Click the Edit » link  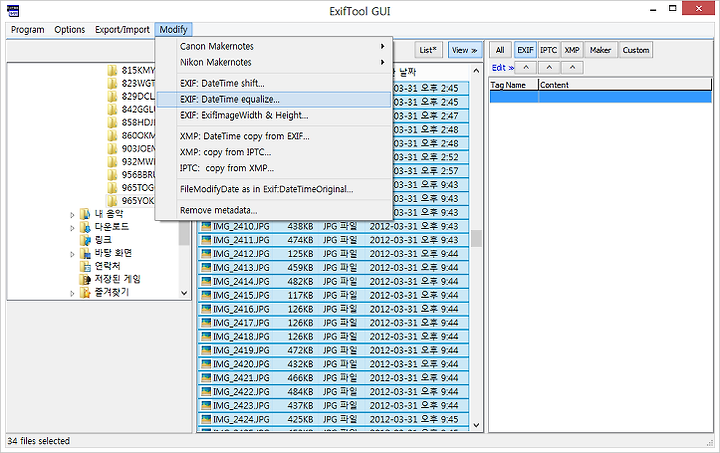coord(502,68)
